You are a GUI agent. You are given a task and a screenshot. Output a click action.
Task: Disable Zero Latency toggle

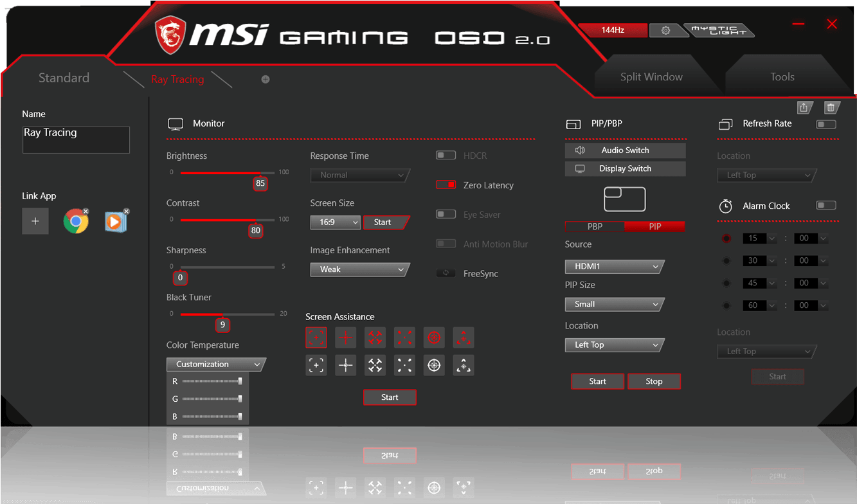click(446, 184)
